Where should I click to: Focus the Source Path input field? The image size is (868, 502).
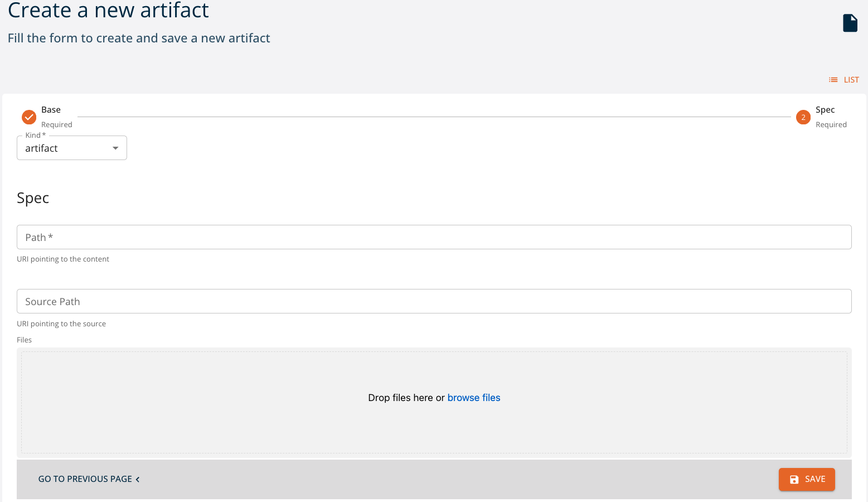434,302
